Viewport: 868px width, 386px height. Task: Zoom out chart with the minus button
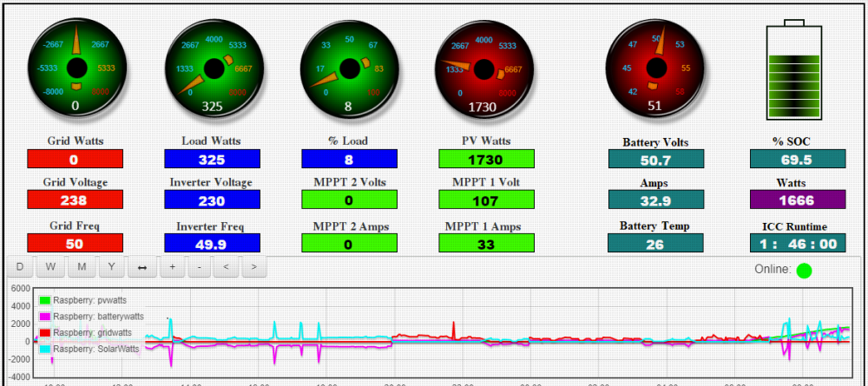coord(200,266)
